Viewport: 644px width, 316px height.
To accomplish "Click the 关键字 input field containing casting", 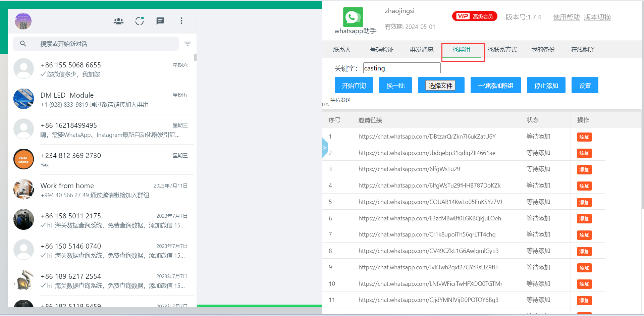I will (x=401, y=68).
